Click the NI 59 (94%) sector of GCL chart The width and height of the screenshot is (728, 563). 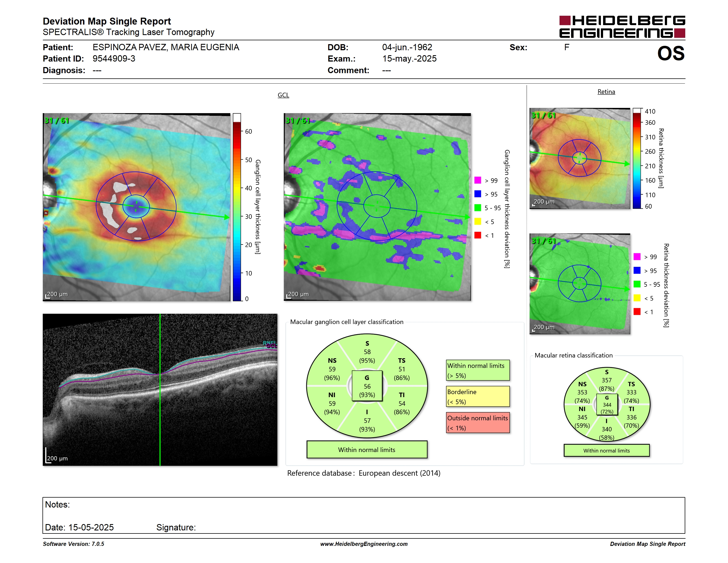pyautogui.click(x=332, y=403)
